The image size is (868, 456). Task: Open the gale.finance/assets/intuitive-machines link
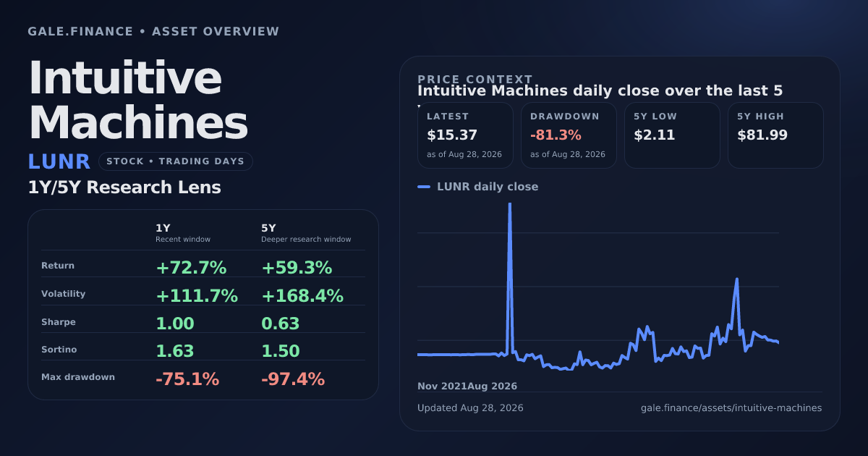click(x=731, y=408)
